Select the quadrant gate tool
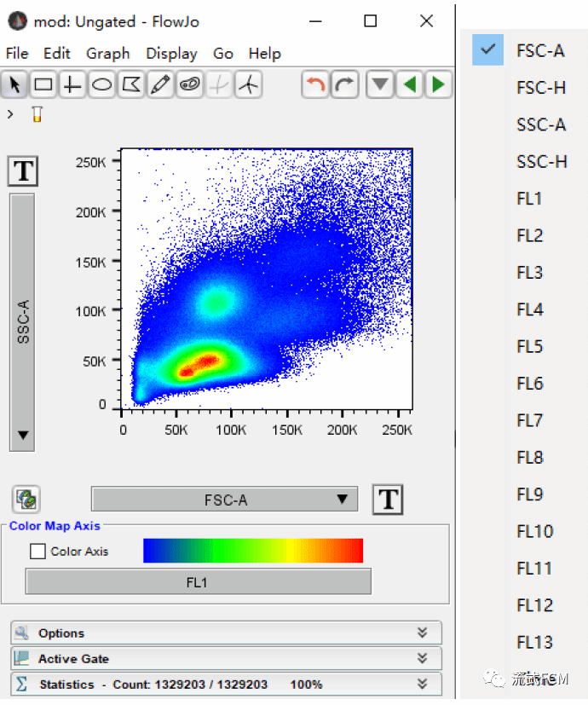 tap(72, 85)
